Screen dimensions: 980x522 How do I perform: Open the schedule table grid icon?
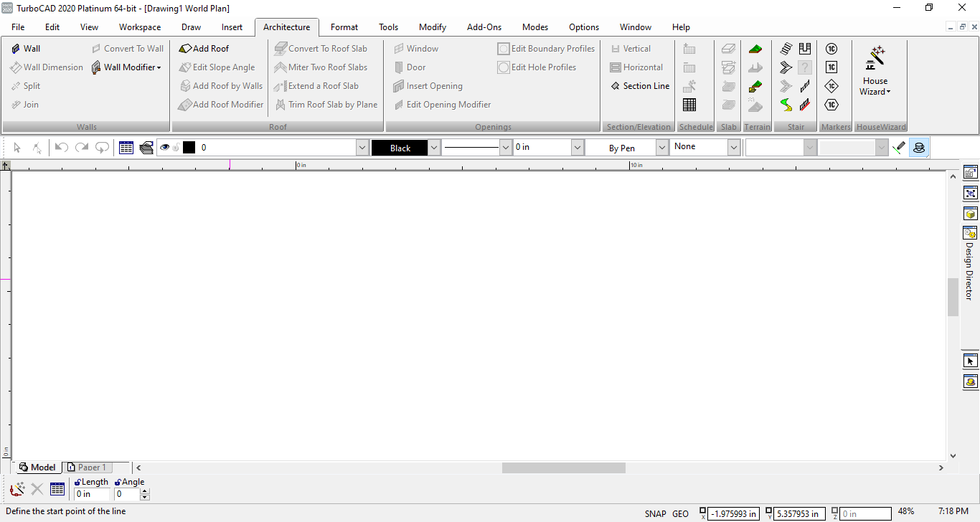pyautogui.click(x=689, y=105)
